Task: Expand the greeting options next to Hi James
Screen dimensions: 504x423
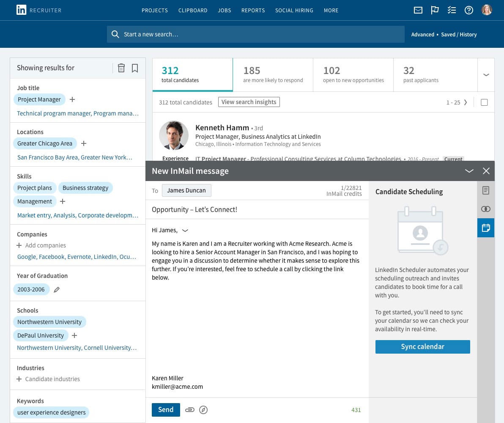Action: click(x=185, y=231)
